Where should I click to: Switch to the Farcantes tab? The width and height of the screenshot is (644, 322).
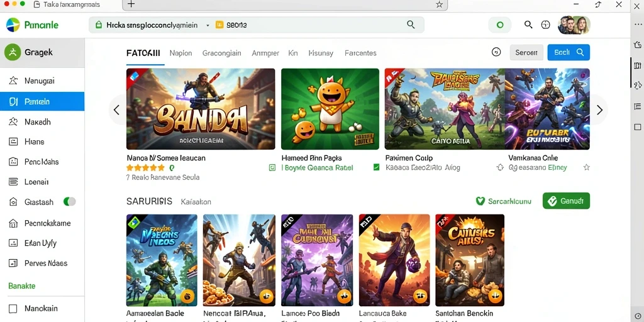[360, 53]
